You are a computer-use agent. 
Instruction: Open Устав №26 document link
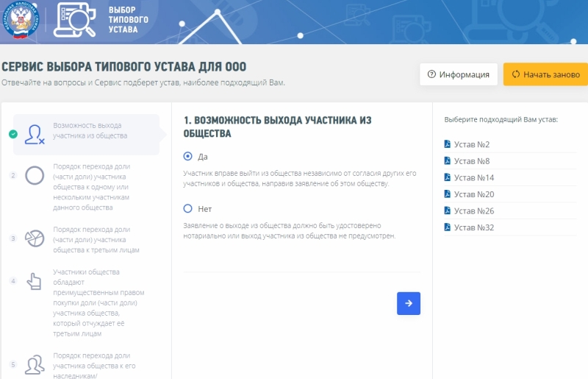point(474,210)
